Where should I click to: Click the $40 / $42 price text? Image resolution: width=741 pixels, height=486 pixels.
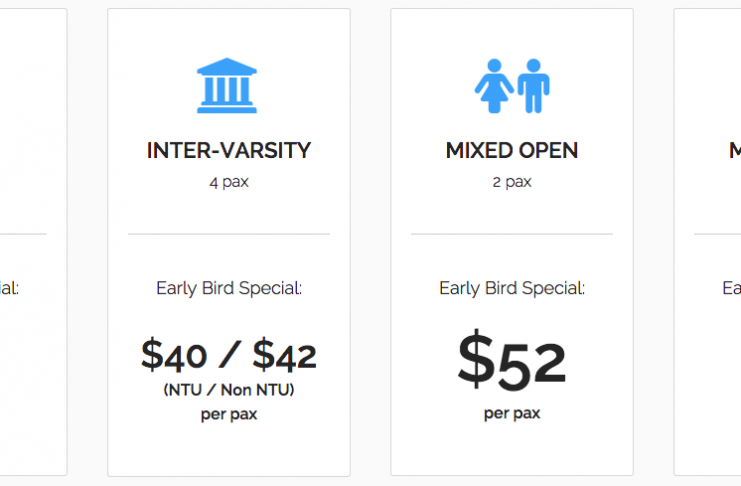(x=229, y=355)
